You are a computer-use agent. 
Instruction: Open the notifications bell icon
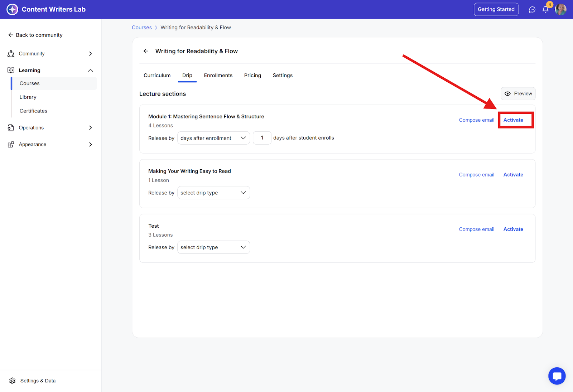pyautogui.click(x=545, y=10)
